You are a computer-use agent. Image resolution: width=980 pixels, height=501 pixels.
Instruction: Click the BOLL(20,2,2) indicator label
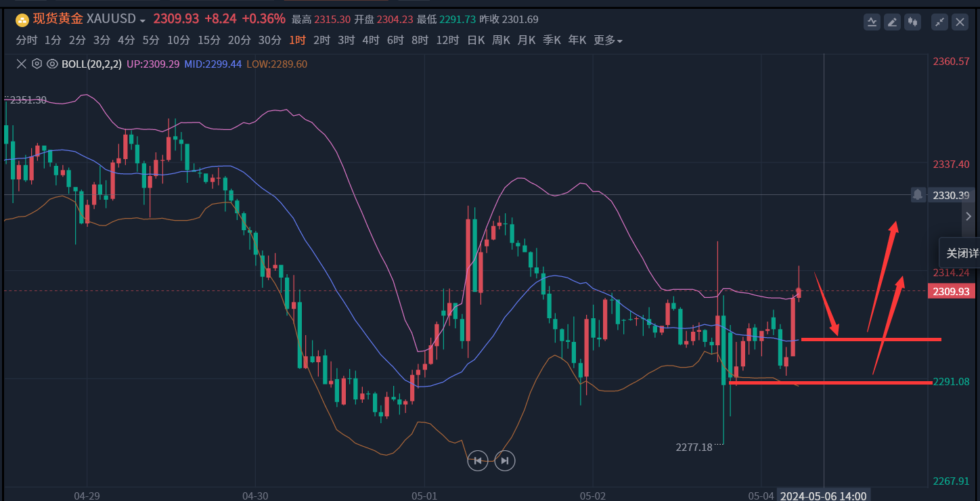[91, 64]
